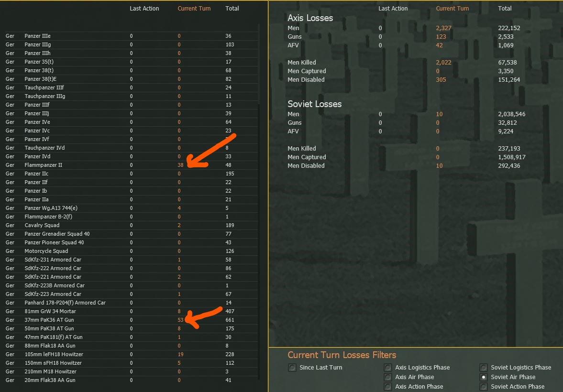Select the Axis Action Phase filter
The width and height of the screenshot is (563, 392).
(x=388, y=387)
